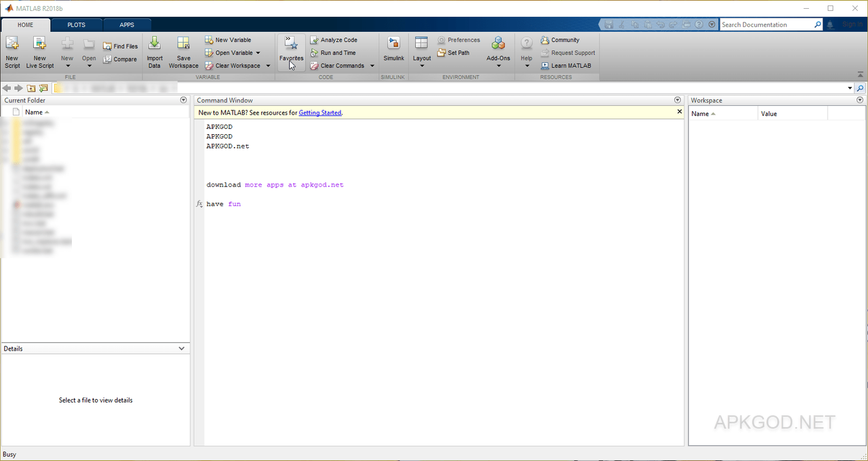The image size is (868, 461).
Task: Click the Cut icon in quick access toolbar
Action: tap(622, 24)
